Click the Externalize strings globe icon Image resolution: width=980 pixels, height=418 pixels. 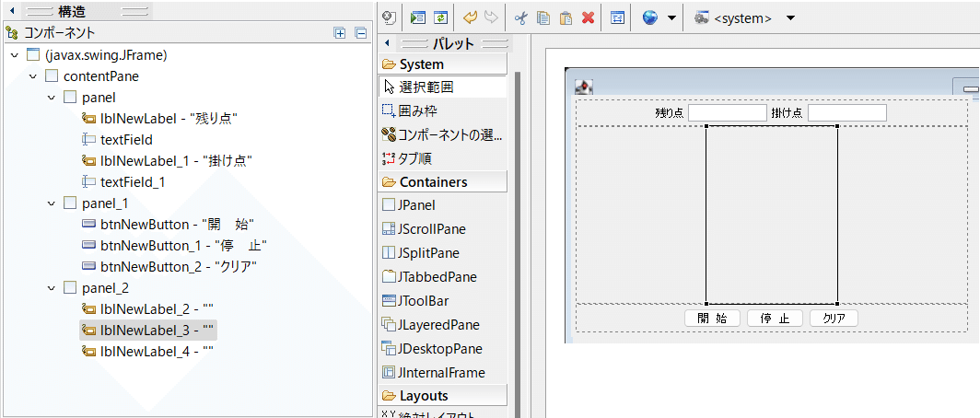coord(650,18)
